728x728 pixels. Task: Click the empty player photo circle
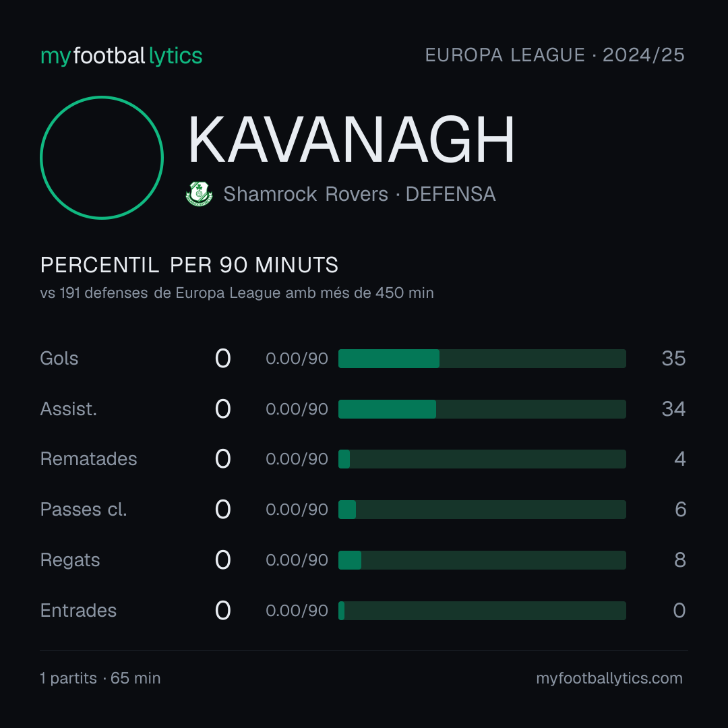coord(102,158)
